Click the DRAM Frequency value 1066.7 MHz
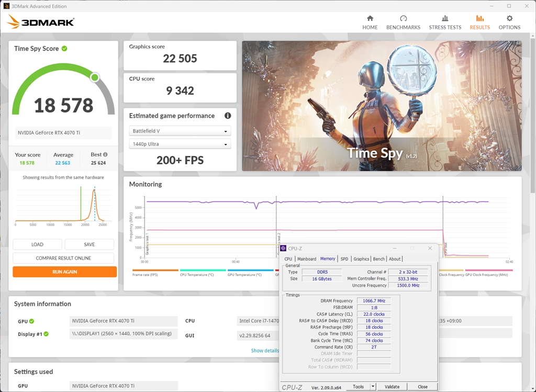 [x=374, y=301]
